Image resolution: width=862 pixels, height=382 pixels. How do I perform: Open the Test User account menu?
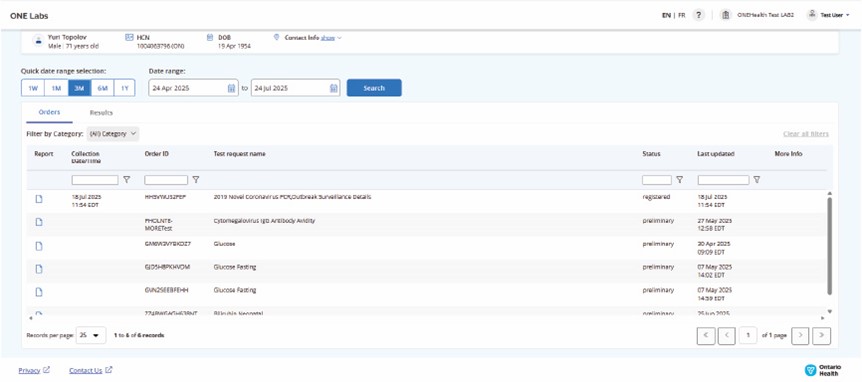(828, 15)
